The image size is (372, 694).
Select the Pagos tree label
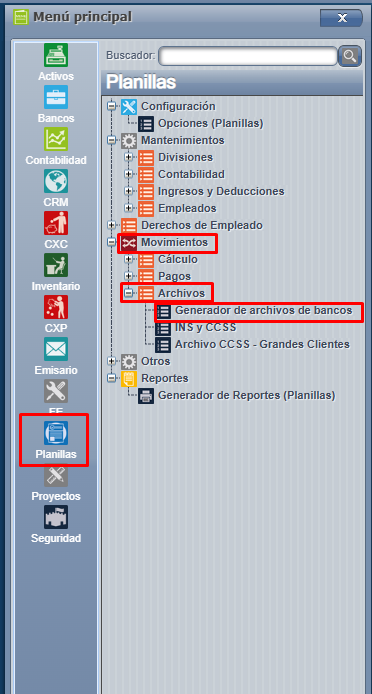(174, 276)
